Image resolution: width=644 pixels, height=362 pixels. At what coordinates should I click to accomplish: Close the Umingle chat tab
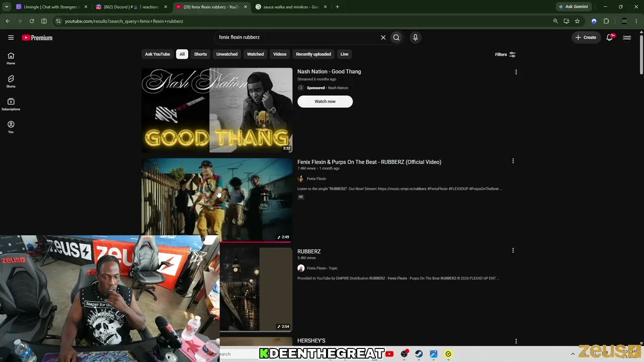click(86, 7)
